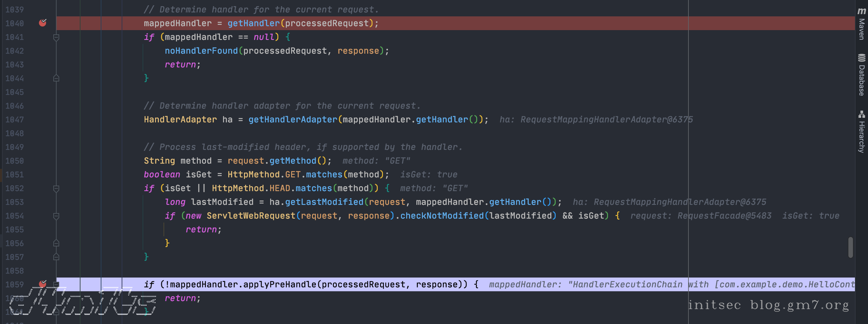Click the editor's vertical scrollbar thumb

pyautogui.click(x=850, y=247)
